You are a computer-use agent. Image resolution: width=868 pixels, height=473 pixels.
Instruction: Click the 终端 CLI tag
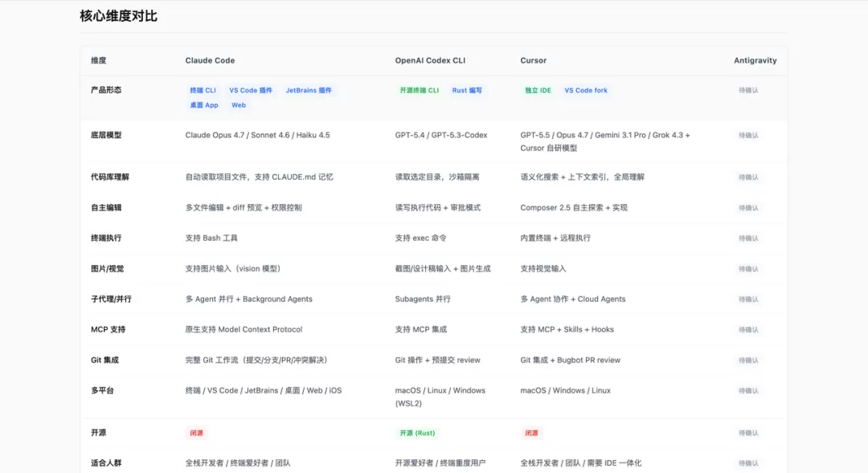pos(203,90)
